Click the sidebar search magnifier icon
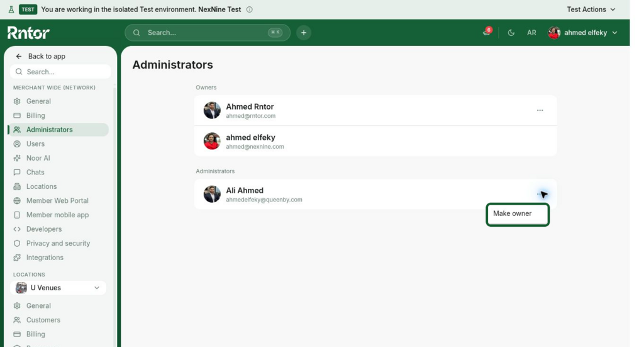The height and width of the screenshot is (347, 644). 19,72
